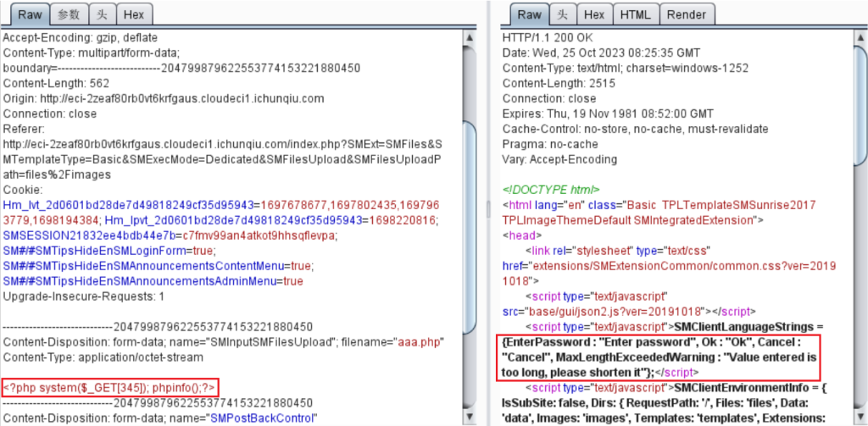
Task: Click the Origin header line
Action: pos(164,98)
